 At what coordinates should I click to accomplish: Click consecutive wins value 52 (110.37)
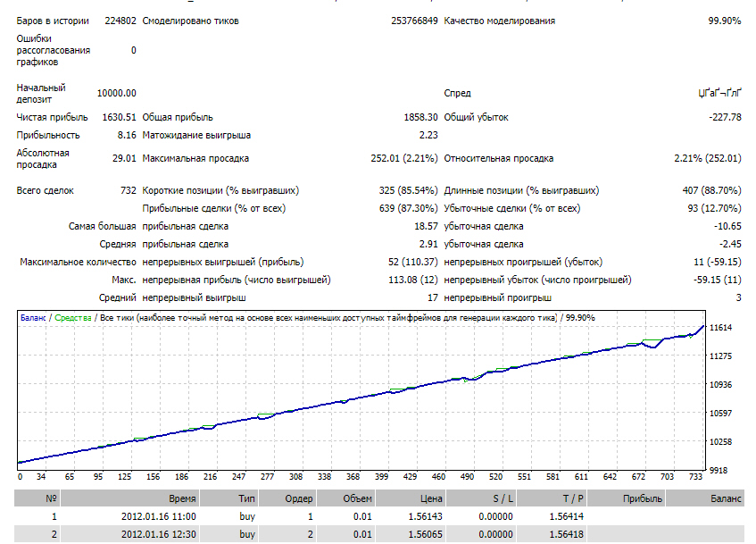pyautogui.click(x=412, y=262)
